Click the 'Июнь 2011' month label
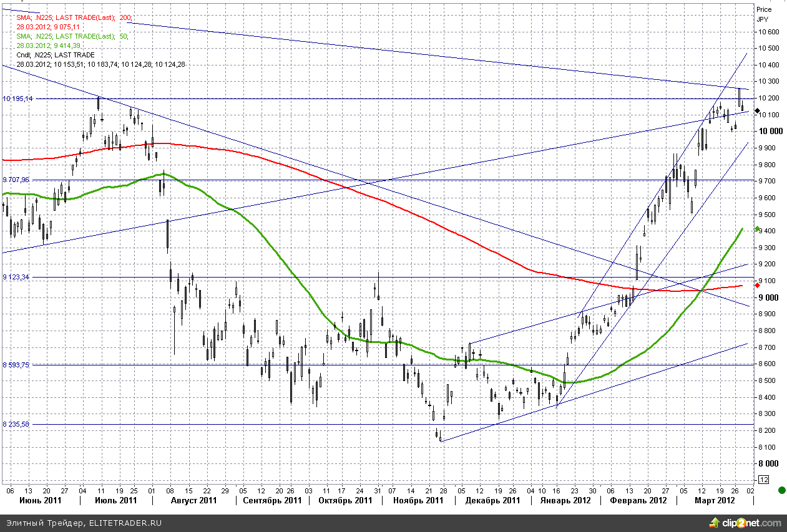This screenshot has width=787, height=532. pos(41,500)
